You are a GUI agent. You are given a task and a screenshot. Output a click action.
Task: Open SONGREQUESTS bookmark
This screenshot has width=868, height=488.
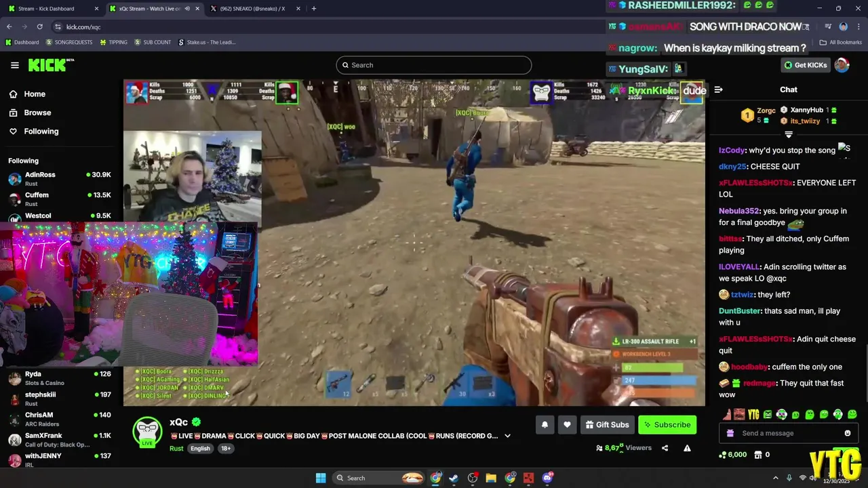pos(69,42)
